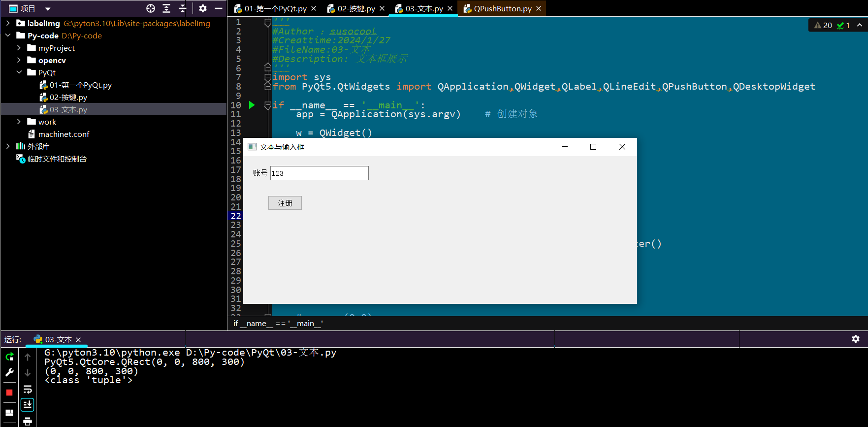This screenshot has width=868, height=427.
Task: Collapse all items in project tree
Action: pyautogui.click(x=182, y=8)
